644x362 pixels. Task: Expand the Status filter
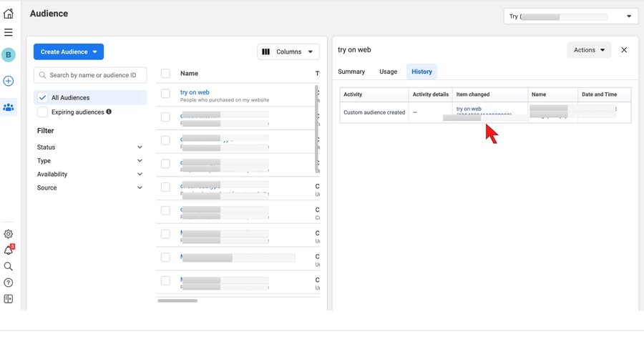(89, 147)
